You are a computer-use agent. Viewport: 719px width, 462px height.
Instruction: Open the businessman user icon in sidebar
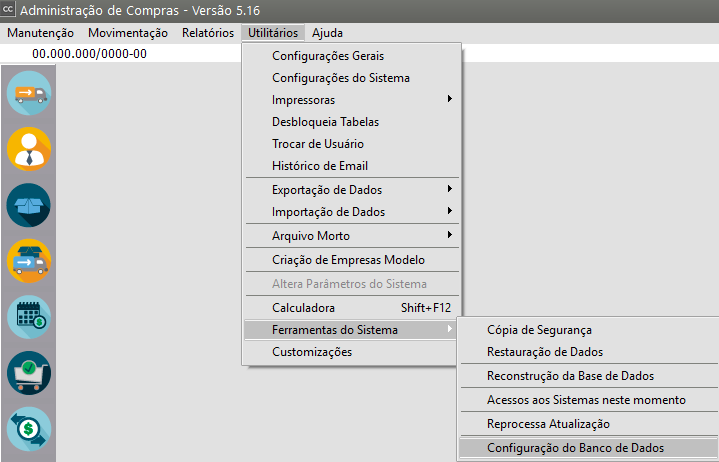click(29, 150)
